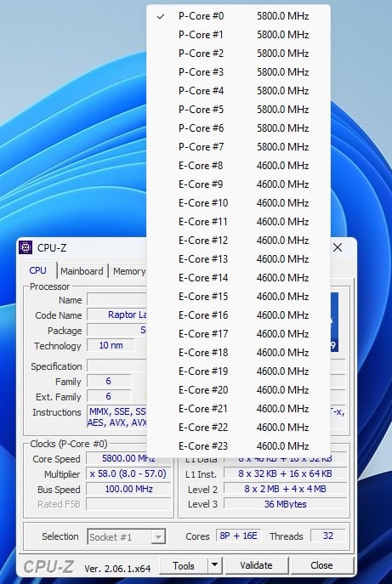Select E-Core #17 clock entry
The width and height of the screenshot is (392, 584).
238,334
